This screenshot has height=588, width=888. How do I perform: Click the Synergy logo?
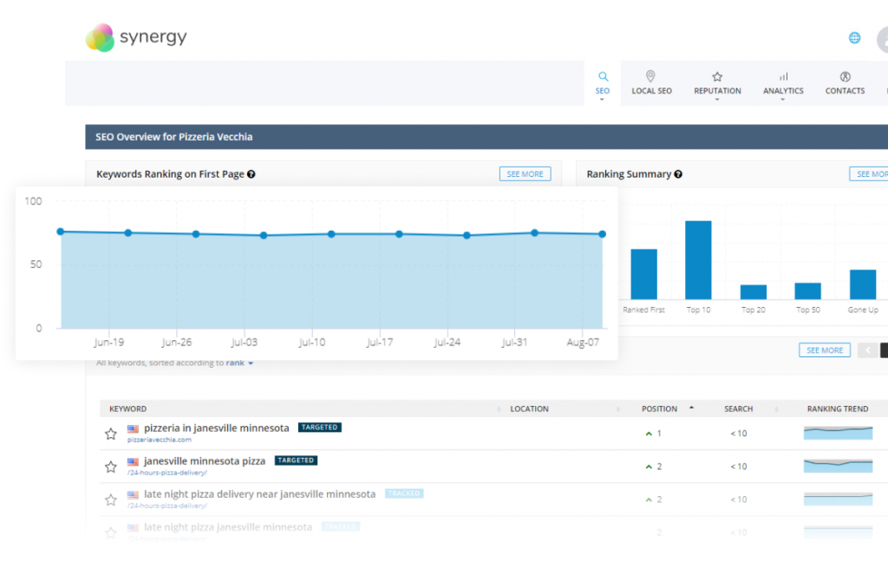click(136, 37)
